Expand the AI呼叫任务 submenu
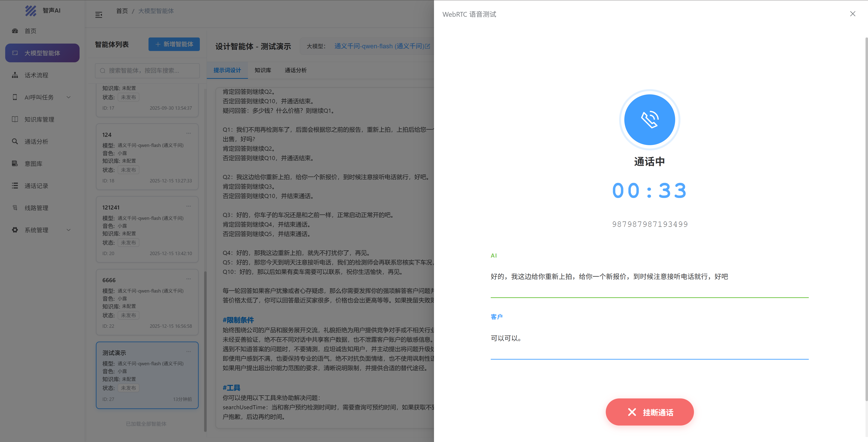 [68, 97]
